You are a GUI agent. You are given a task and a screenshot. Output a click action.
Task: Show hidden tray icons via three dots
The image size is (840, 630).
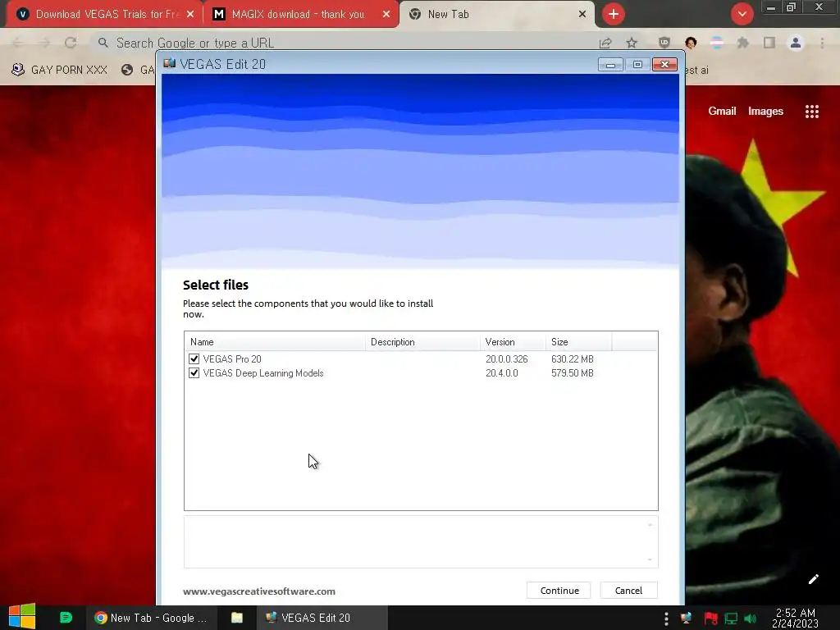(666, 619)
